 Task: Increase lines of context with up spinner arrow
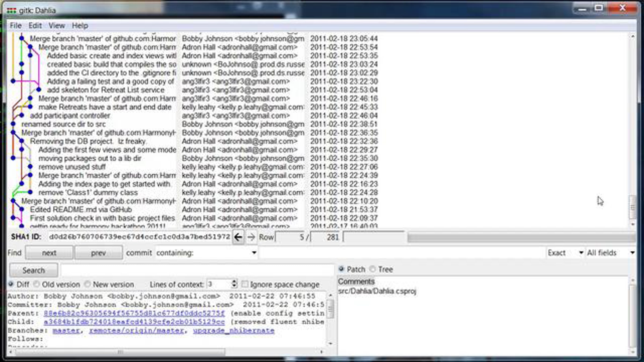point(234,282)
